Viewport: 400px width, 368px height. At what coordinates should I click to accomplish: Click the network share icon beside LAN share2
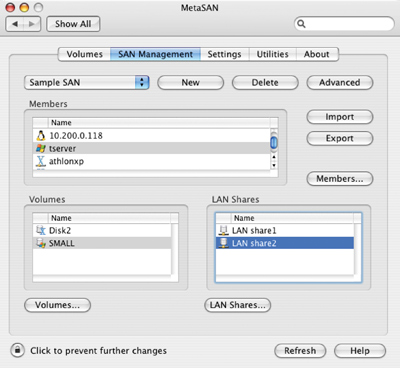pyautogui.click(x=223, y=243)
